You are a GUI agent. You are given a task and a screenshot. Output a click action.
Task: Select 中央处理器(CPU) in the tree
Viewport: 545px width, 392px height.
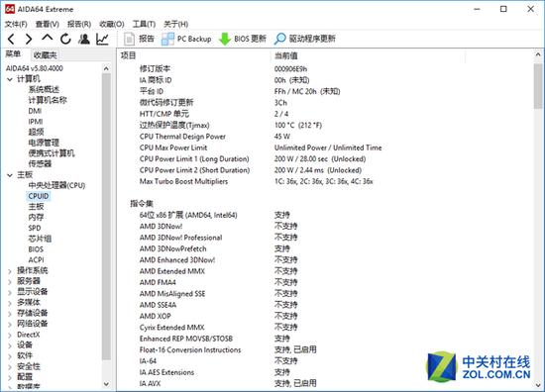[x=57, y=185]
